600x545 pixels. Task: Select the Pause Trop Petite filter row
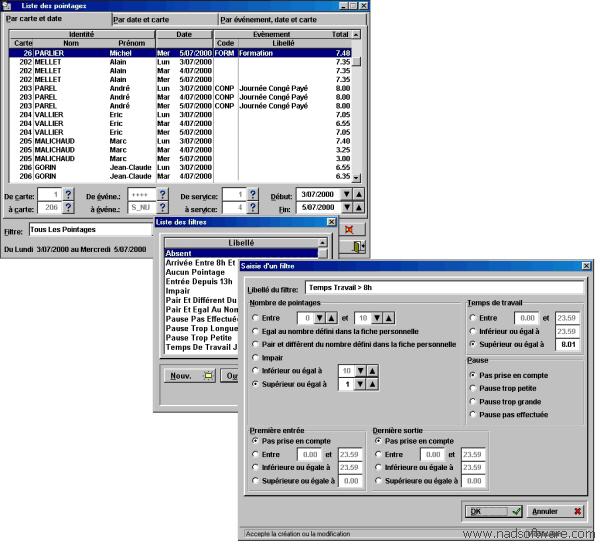point(201,338)
